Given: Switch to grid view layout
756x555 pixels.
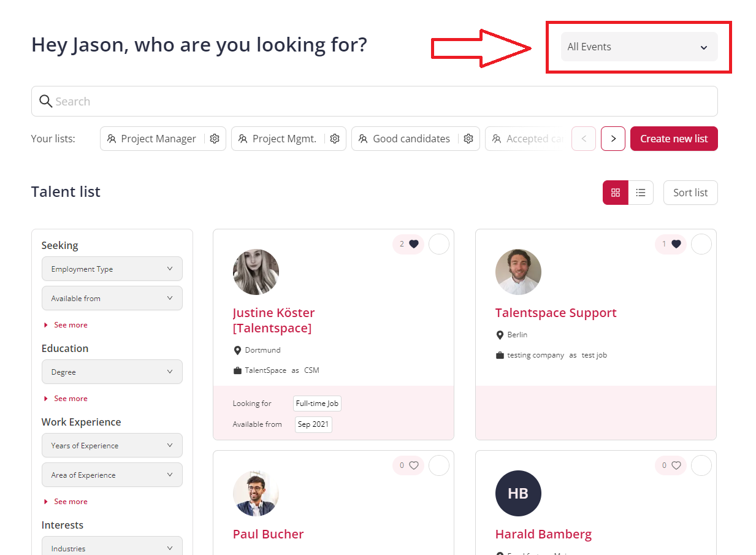Looking at the screenshot, I should click(x=616, y=193).
